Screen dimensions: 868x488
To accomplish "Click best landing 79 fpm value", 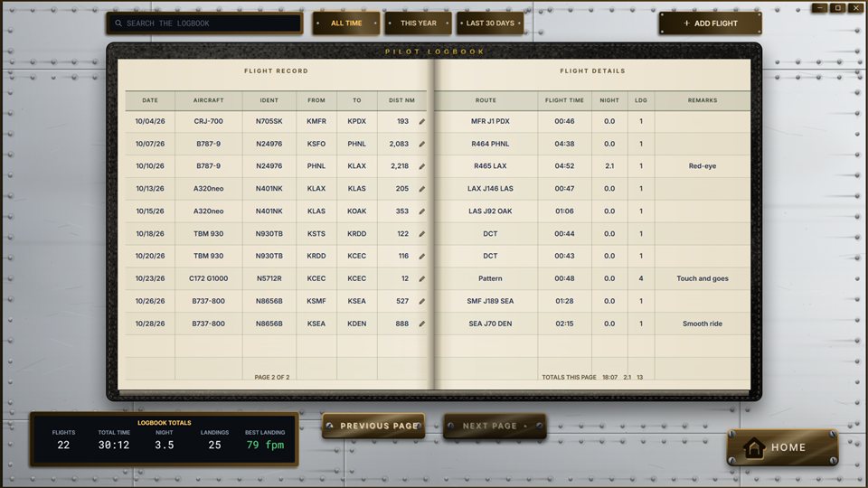I will tap(265, 445).
